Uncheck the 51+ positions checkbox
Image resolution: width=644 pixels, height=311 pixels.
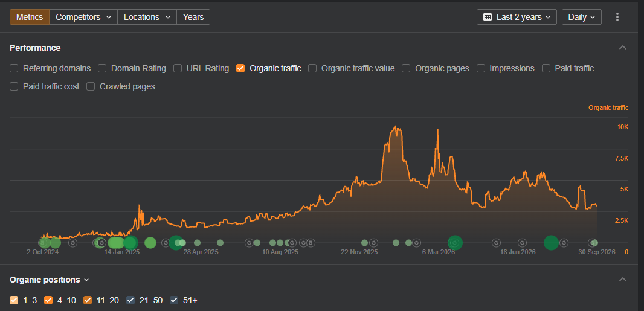pyautogui.click(x=174, y=300)
